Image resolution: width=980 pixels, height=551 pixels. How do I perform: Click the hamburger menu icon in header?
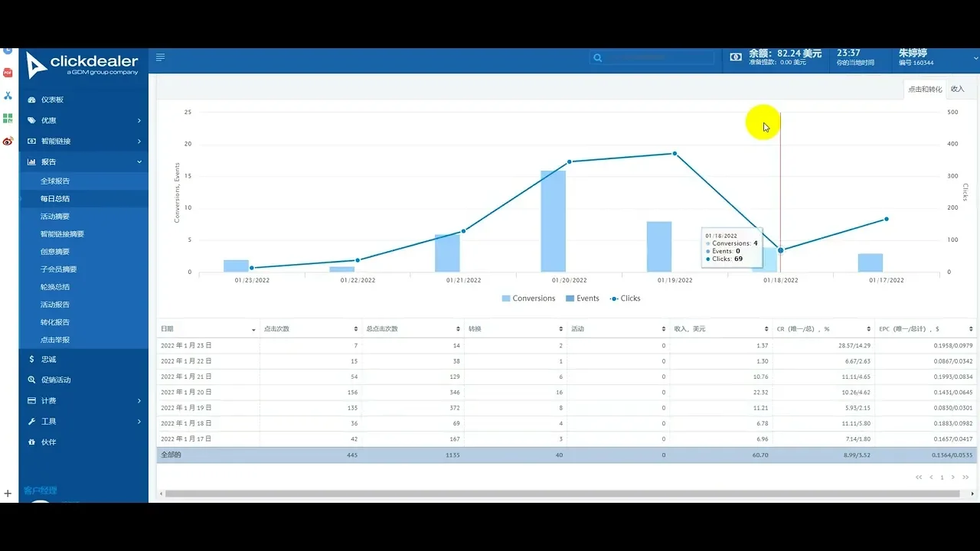[x=160, y=57]
